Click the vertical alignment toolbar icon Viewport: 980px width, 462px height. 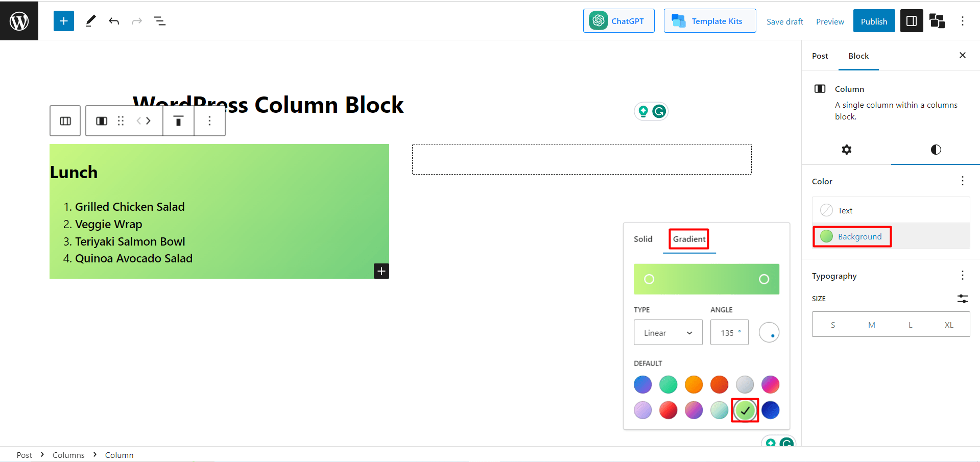point(178,121)
